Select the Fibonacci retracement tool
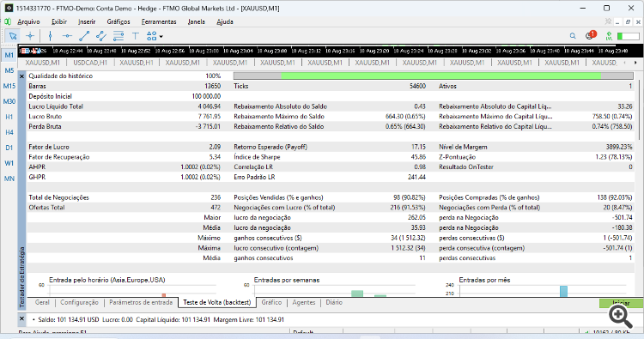This screenshot has height=339, width=644. pyautogui.click(x=118, y=36)
